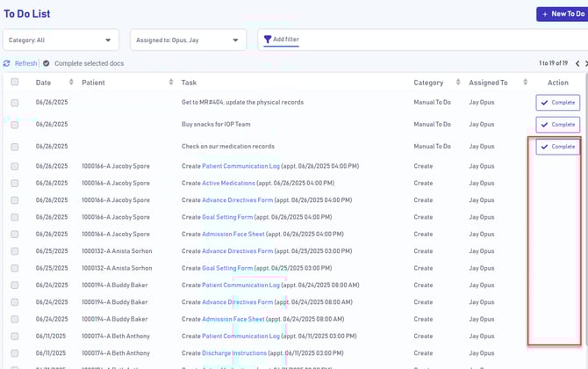The height and width of the screenshot is (369, 588).
Task: Check the box for MR#404 physical records task
Action: click(15, 103)
